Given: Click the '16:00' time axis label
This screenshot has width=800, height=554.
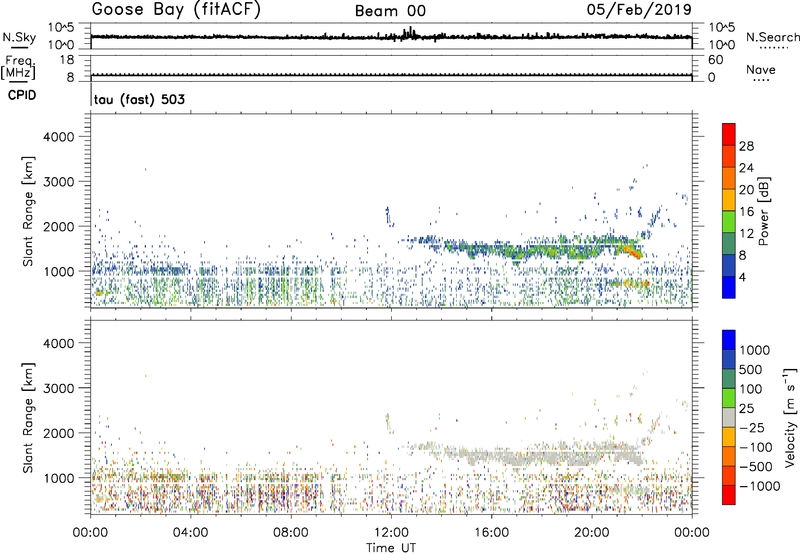Looking at the screenshot, I should (492, 533).
